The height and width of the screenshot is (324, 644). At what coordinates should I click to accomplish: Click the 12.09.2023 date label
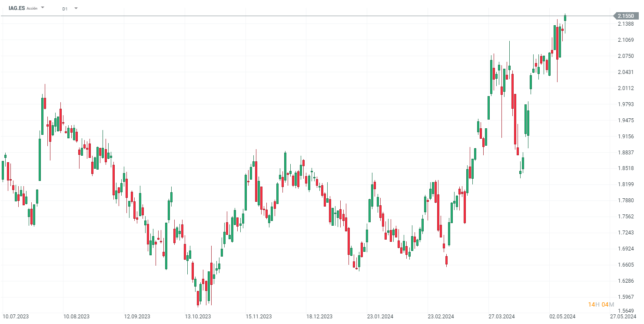tap(137, 317)
